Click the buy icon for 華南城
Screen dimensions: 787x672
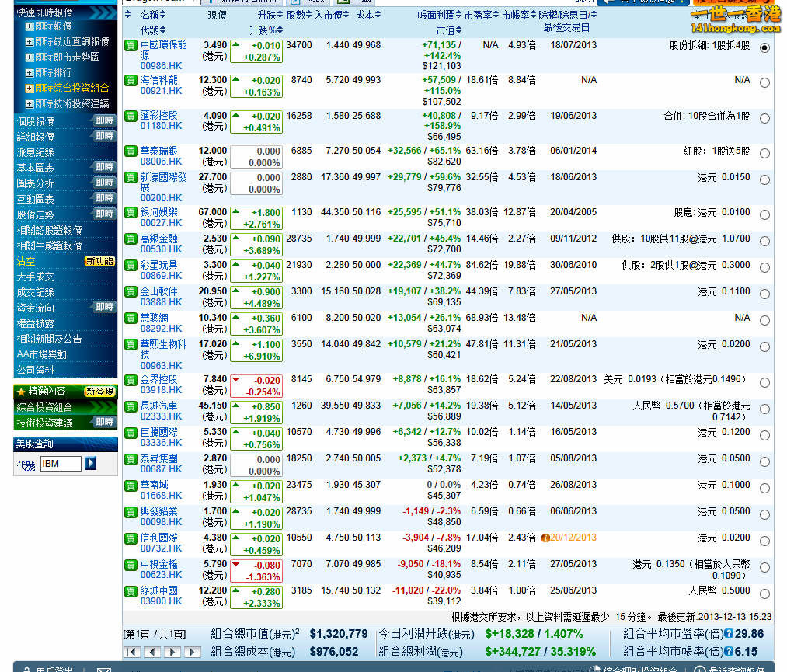pyautogui.click(x=131, y=486)
